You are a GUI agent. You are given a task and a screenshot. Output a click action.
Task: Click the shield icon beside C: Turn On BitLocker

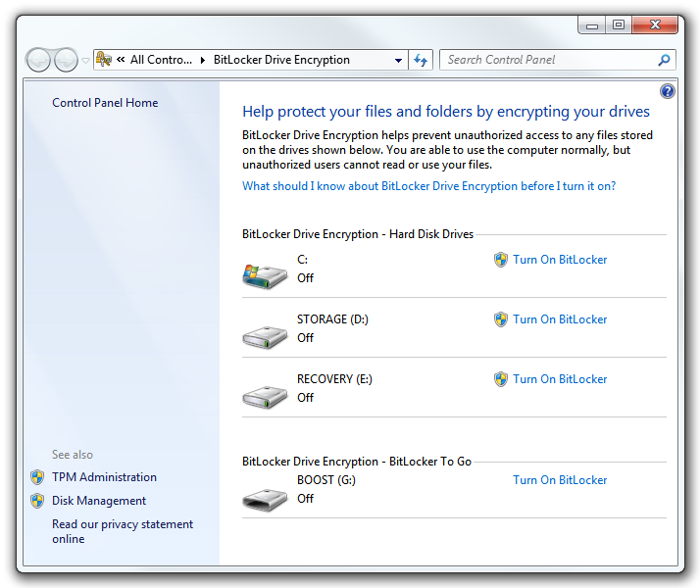coord(501,260)
